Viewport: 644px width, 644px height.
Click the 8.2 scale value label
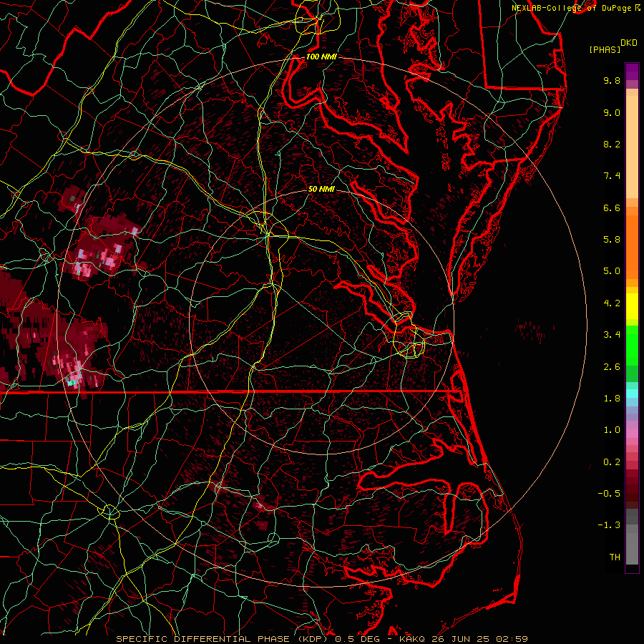click(x=612, y=144)
